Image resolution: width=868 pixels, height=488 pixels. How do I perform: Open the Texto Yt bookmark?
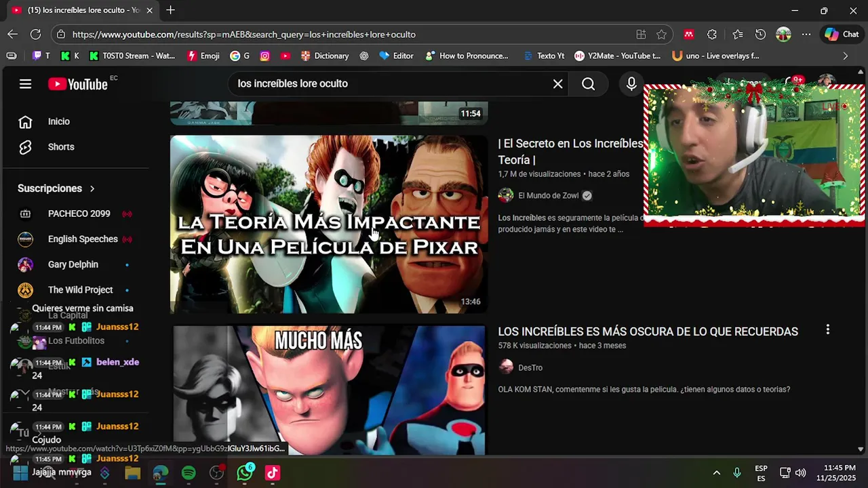tap(544, 56)
